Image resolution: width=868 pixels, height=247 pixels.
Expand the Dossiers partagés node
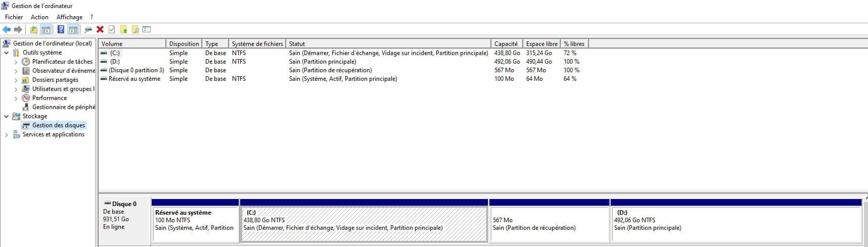point(16,80)
